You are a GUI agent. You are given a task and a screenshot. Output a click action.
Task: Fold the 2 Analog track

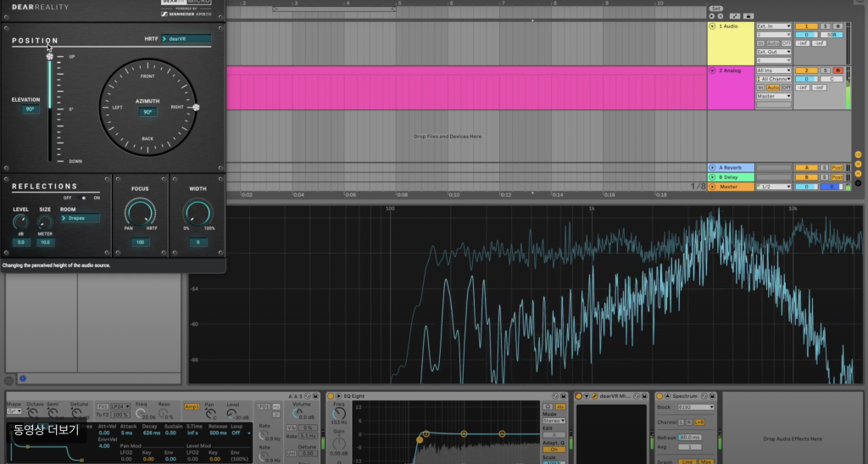click(x=712, y=70)
